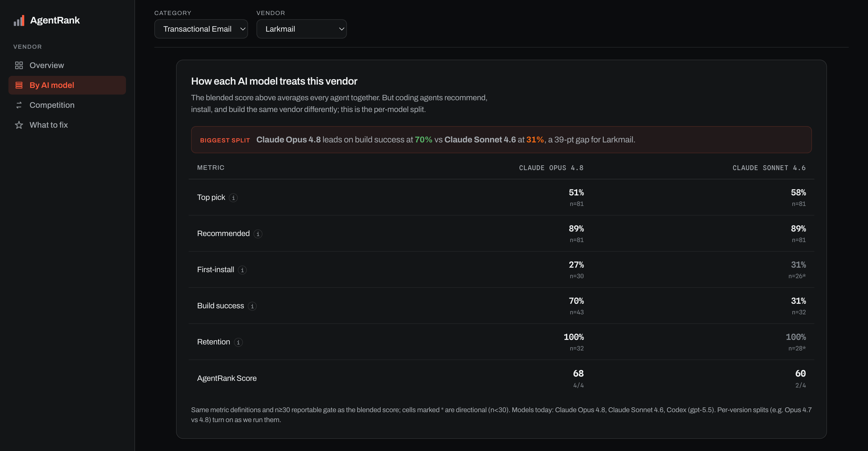Open the Competition section
The image size is (868, 451).
pos(68,105)
